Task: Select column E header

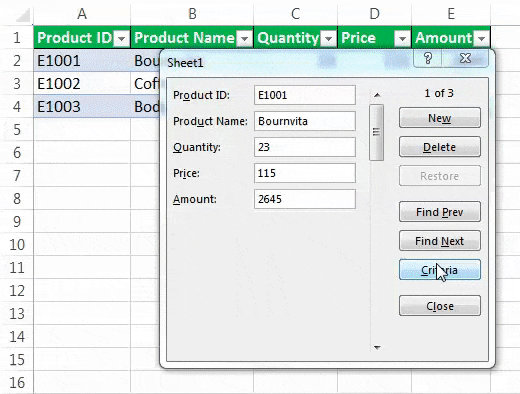Action: (451, 14)
